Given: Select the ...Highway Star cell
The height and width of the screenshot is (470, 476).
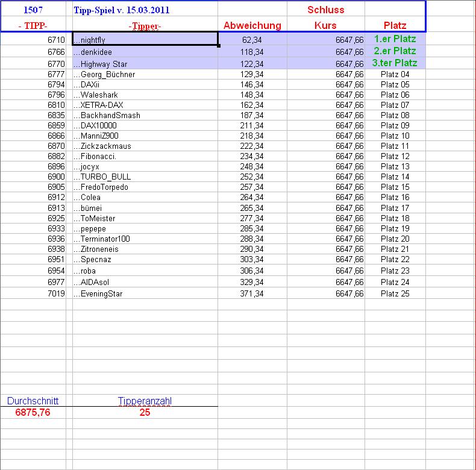Looking at the screenshot, I should click(145, 64).
